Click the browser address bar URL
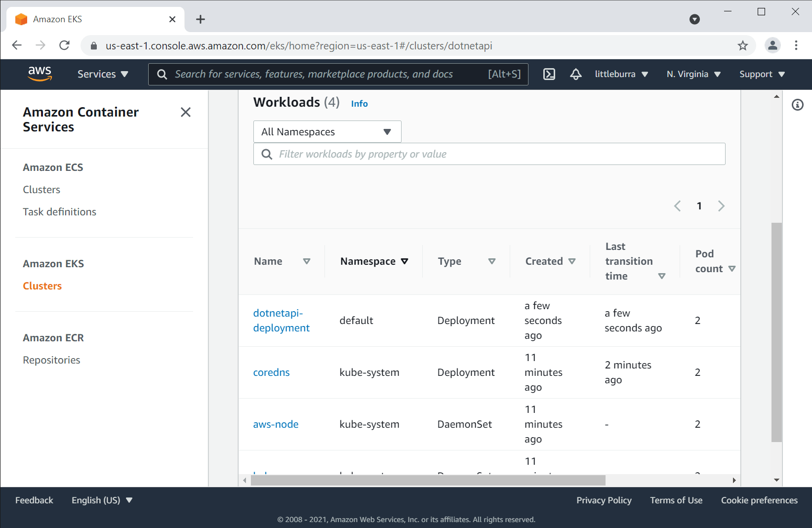 299,46
